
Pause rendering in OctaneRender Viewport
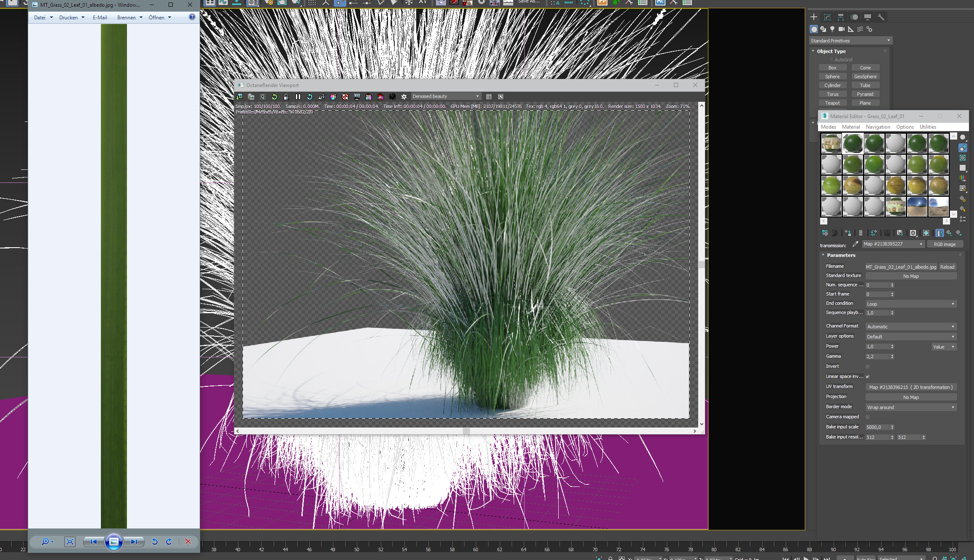(x=298, y=97)
